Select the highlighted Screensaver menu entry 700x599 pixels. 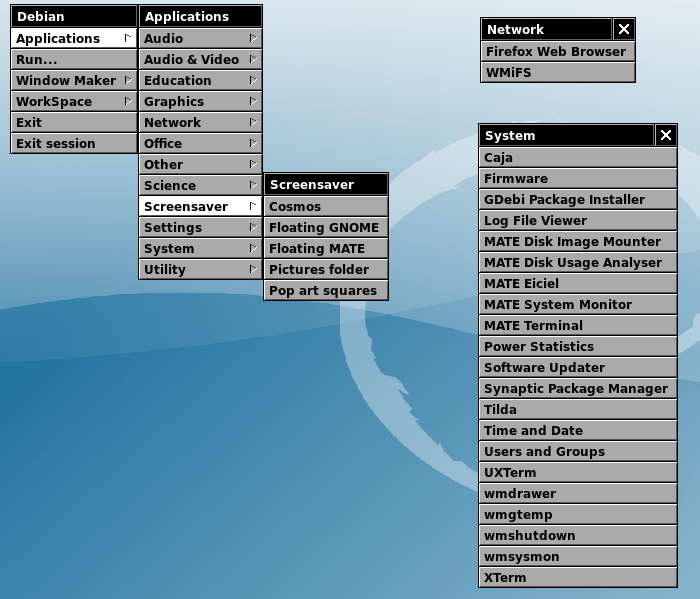200,206
